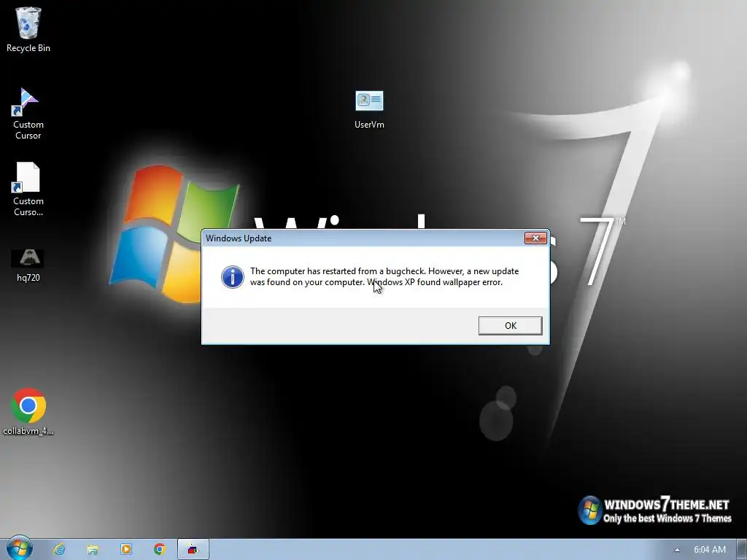Select the hq720 image file icon
Screen dimensions: 747x560
pyautogui.click(x=28, y=265)
